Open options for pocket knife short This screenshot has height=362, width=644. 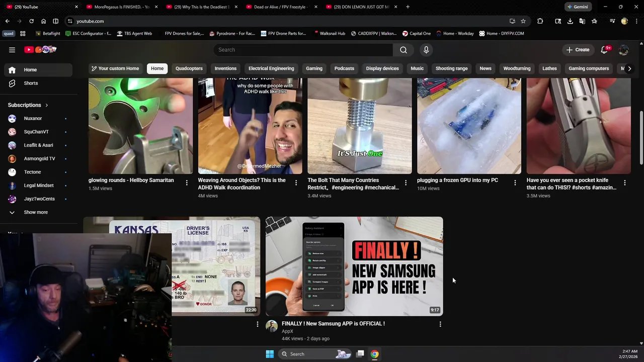point(624,183)
